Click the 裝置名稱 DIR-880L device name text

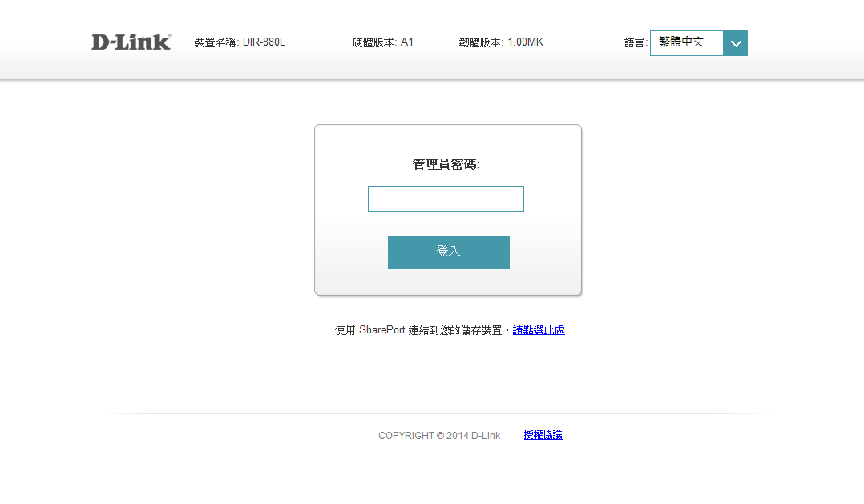239,42
